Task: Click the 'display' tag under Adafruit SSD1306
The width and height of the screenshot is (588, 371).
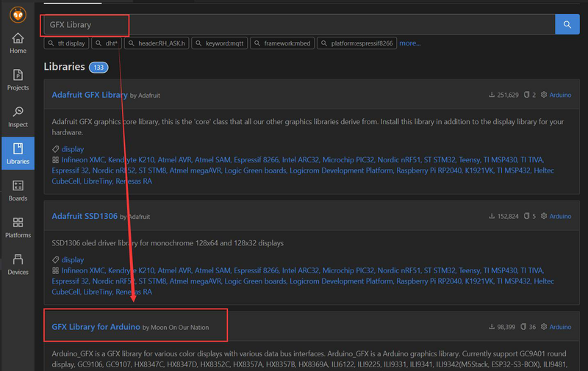Action: (x=73, y=259)
